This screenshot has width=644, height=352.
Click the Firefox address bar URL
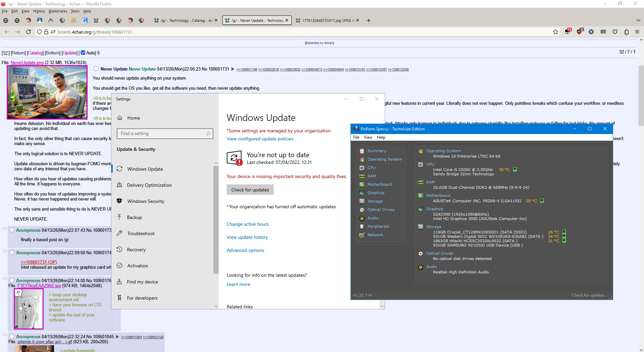(95, 32)
